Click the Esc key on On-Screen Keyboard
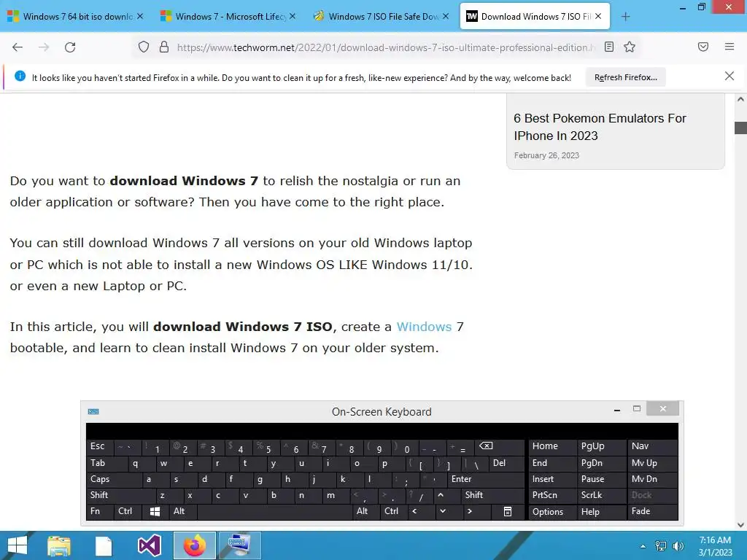The image size is (747, 560). tap(100, 446)
